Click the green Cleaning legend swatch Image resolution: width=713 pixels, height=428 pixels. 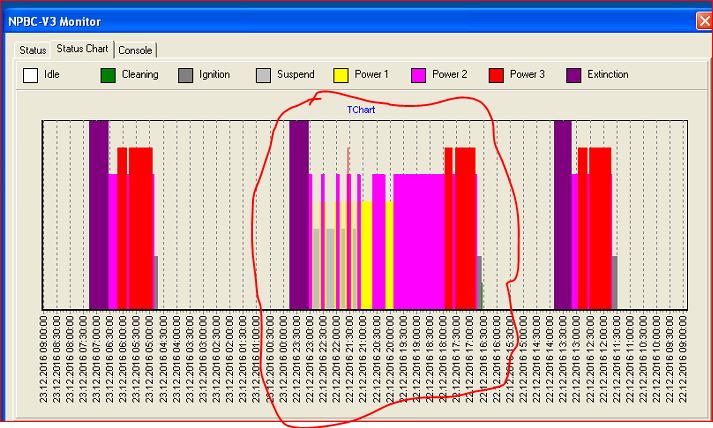[x=108, y=75]
